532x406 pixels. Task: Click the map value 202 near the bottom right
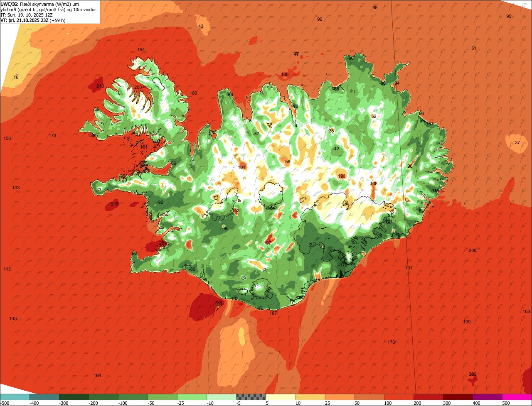pos(473,374)
